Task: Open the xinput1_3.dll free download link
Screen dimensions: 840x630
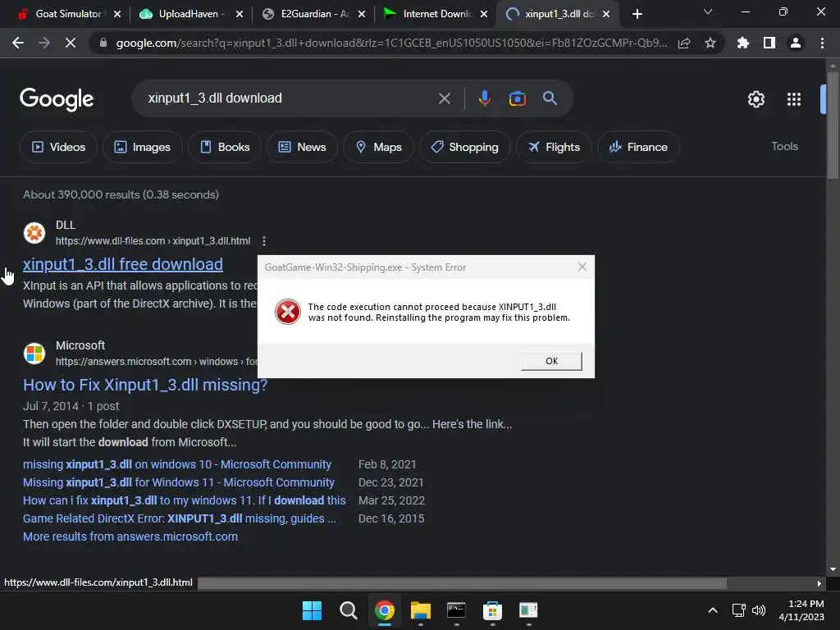Action: (x=123, y=264)
